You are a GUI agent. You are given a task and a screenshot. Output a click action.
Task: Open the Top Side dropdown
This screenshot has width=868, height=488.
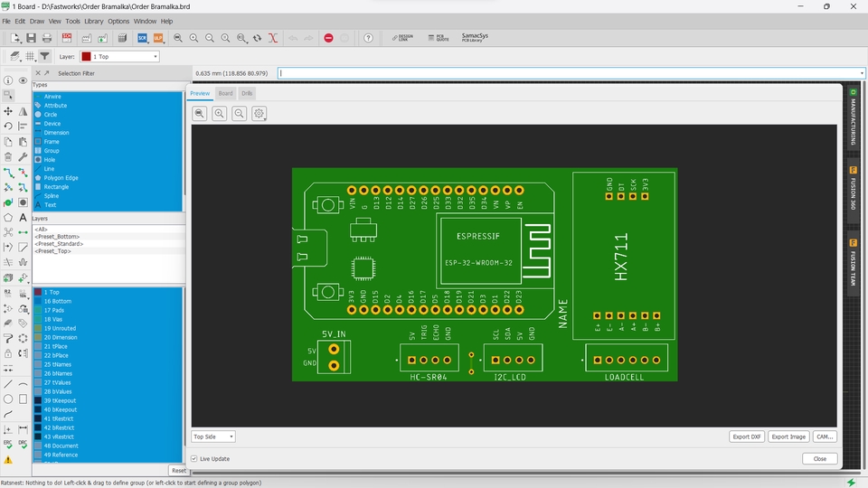(x=213, y=436)
